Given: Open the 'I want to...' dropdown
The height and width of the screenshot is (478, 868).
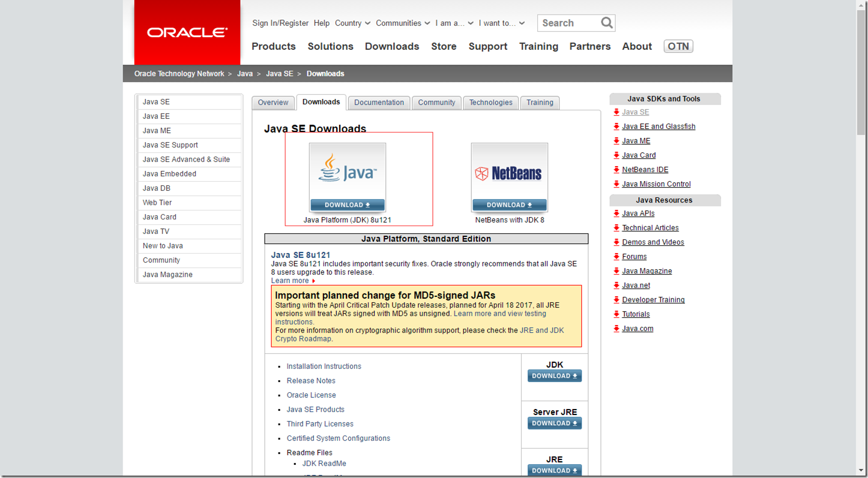Looking at the screenshot, I should click(x=502, y=23).
